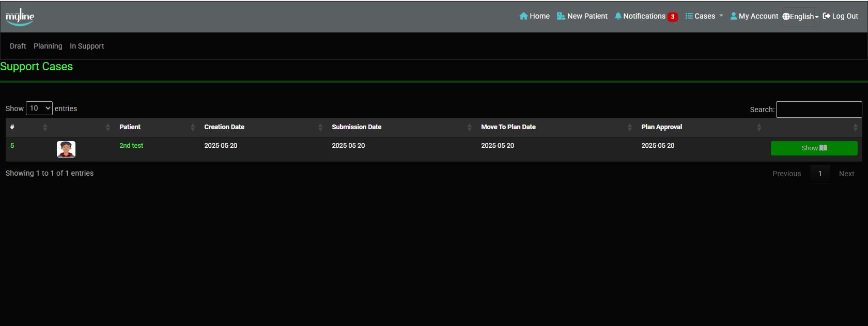Open the 2nd test patient link
This screenshot has height=326, width=868.
[x=131, y=146]
